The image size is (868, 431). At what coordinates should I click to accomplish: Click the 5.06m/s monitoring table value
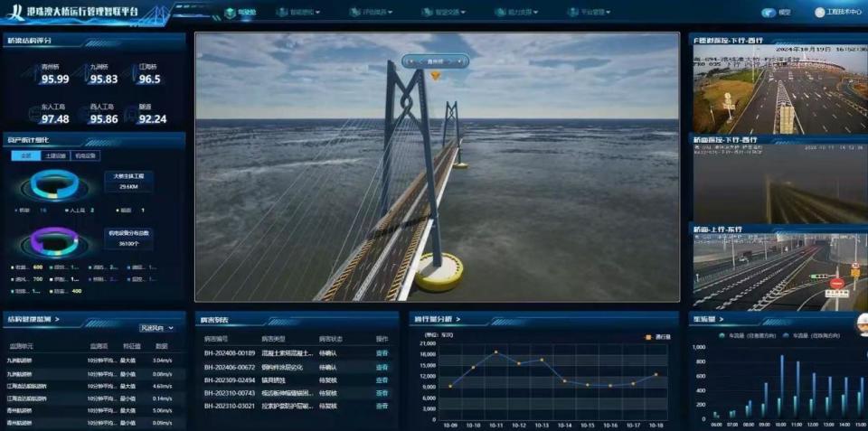[164, 411]
